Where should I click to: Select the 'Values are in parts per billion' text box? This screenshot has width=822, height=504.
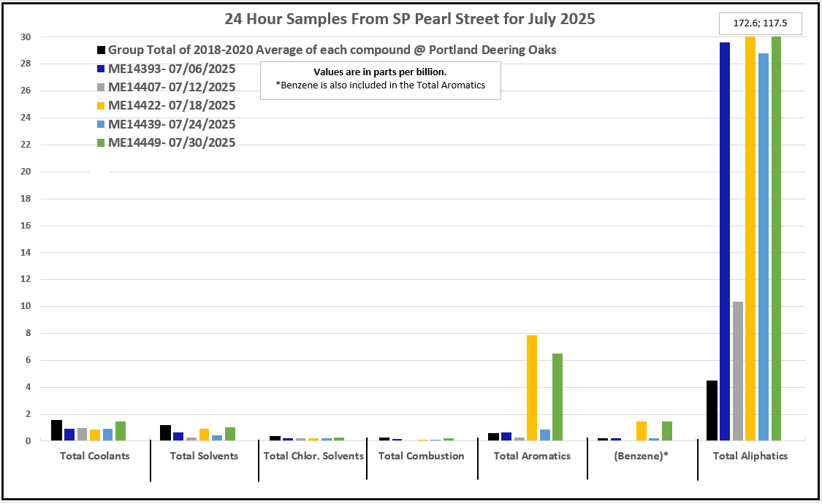click(380, 79)
